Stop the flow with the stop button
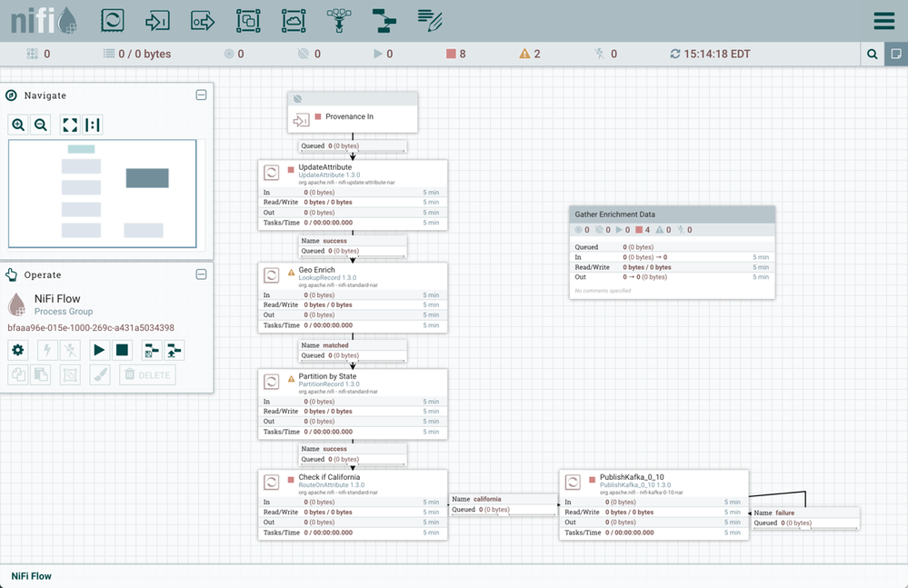Viewport: 908px width, 588px height. (x=123, y=350)
